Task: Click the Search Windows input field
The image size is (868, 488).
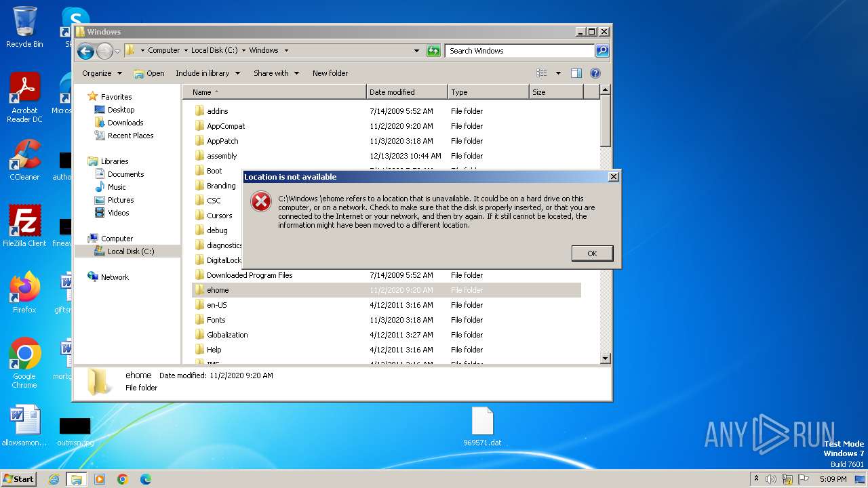Action: (x=519, y=51)
